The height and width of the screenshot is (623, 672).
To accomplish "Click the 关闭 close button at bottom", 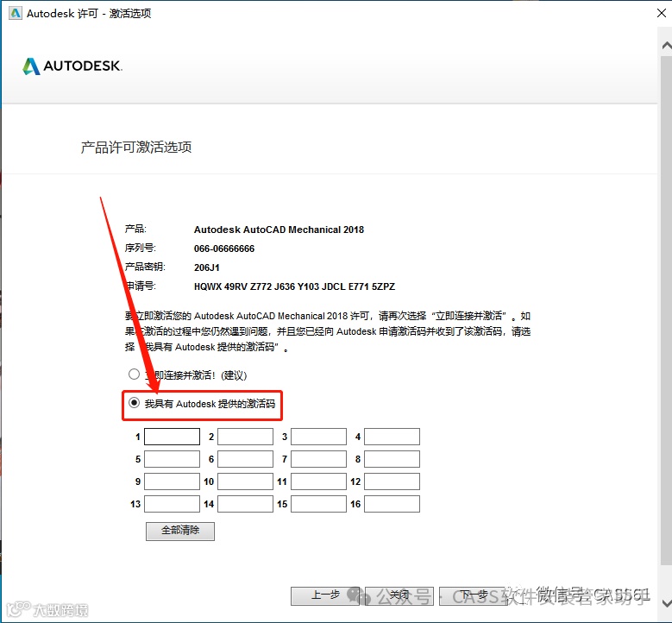I will (x=399, y=595).
